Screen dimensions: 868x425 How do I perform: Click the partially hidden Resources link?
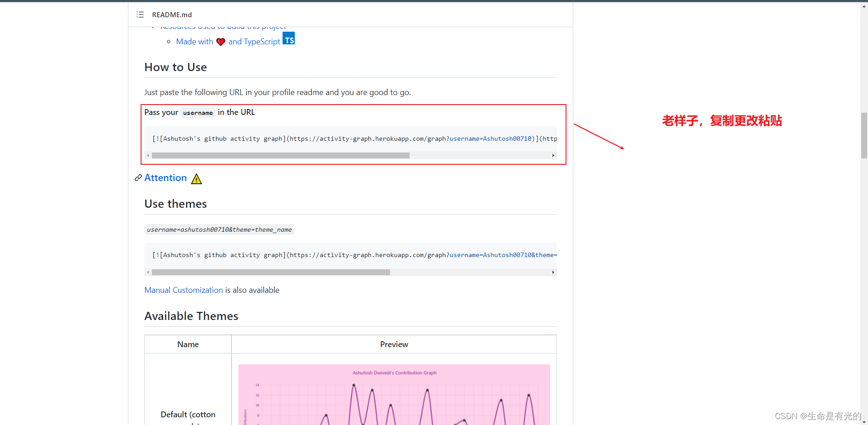tap(223, 28)
